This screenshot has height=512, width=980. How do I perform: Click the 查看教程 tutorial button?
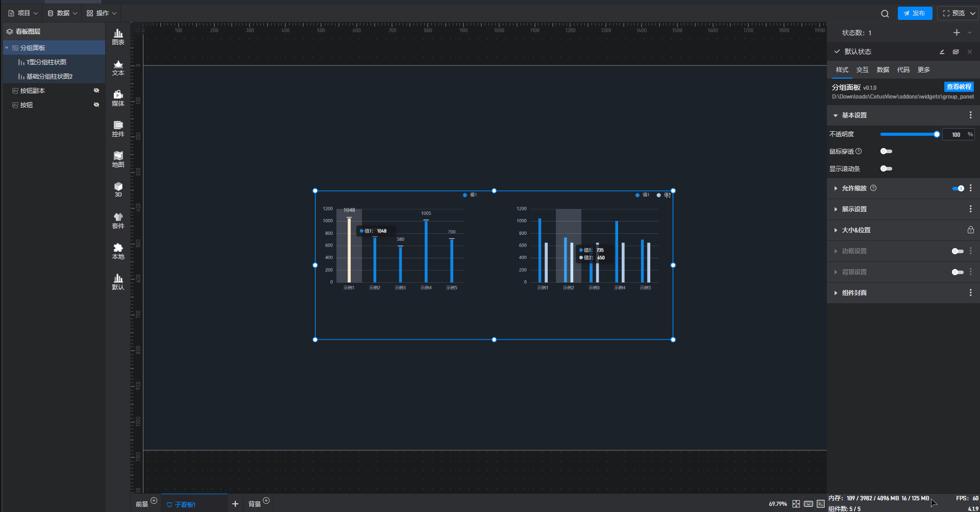click(959, 87)
